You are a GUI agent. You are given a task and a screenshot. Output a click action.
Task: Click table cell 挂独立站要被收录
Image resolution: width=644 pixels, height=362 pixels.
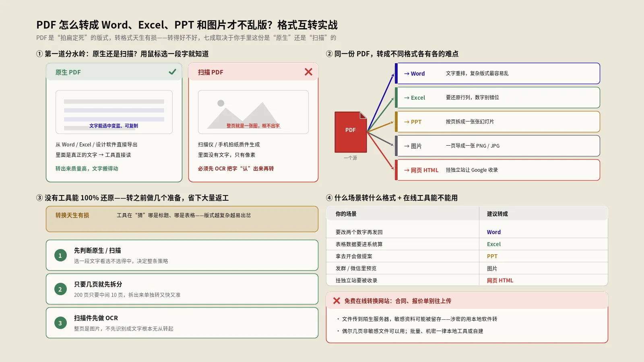pos(356,280)
